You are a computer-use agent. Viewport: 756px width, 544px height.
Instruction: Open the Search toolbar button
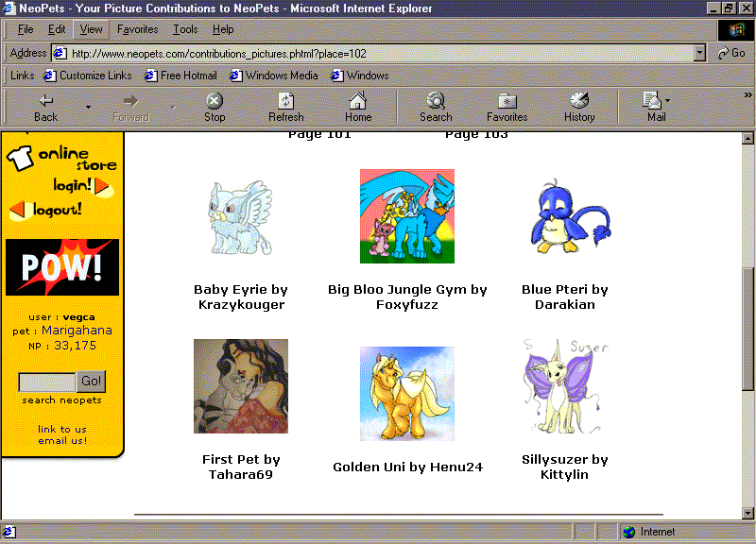click(436, 108)
